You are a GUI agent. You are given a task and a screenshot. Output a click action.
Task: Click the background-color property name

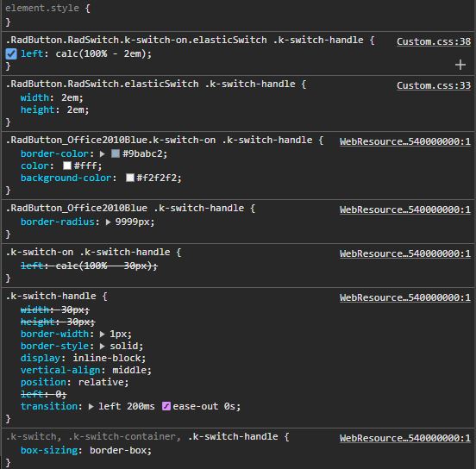point(66,178)
